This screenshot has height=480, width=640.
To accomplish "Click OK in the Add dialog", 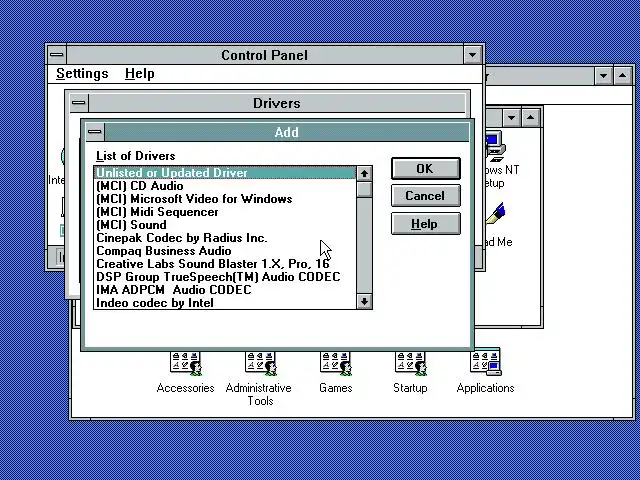I will click(x=426, y=169).
